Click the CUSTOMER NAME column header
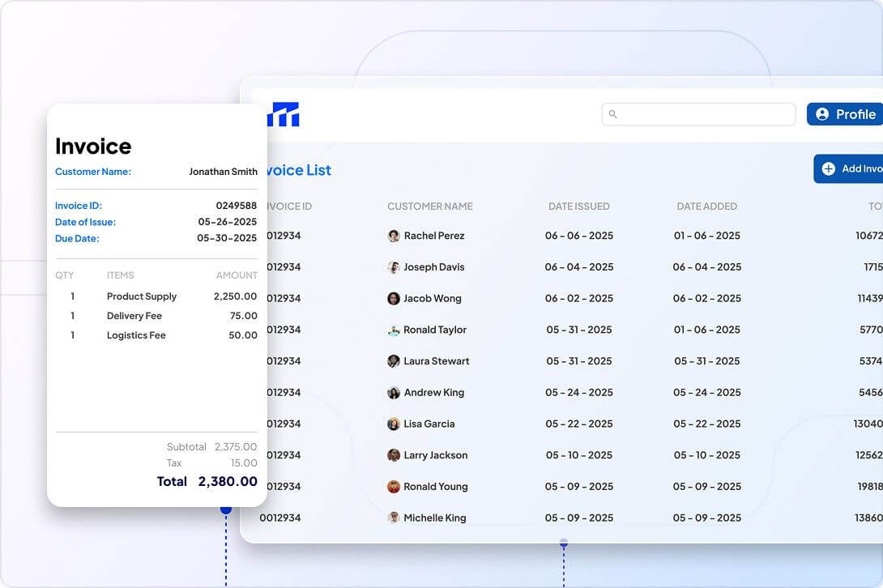 429,207
